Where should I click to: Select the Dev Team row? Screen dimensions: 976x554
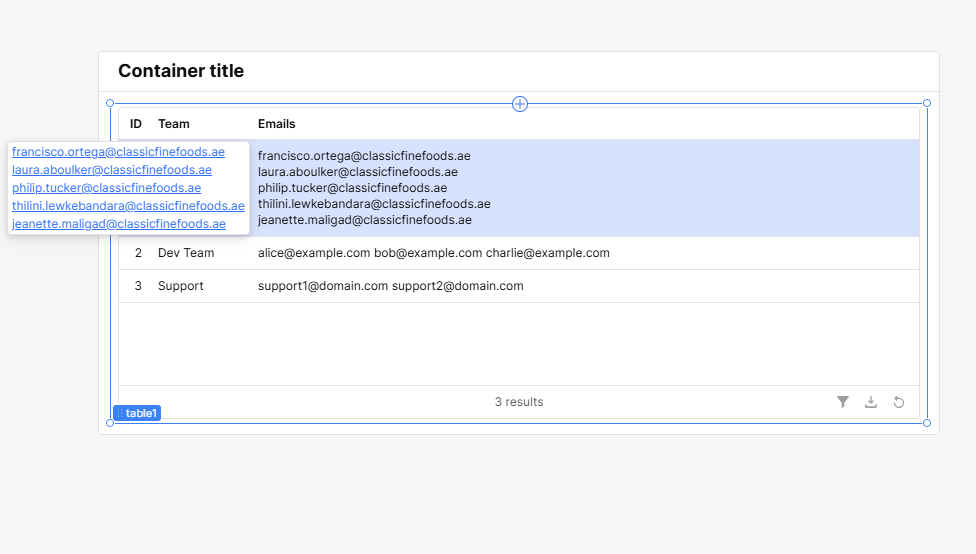518,253
